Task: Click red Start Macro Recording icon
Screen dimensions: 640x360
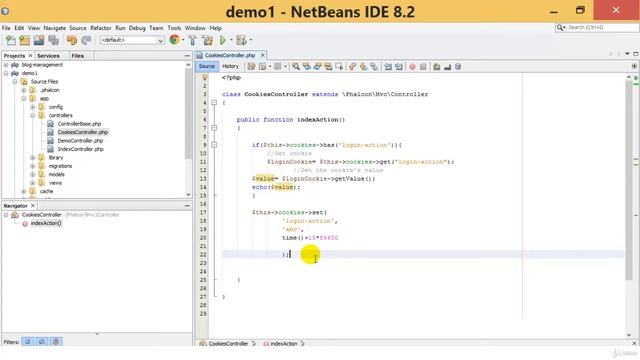Action: click(x=412, y=67)
